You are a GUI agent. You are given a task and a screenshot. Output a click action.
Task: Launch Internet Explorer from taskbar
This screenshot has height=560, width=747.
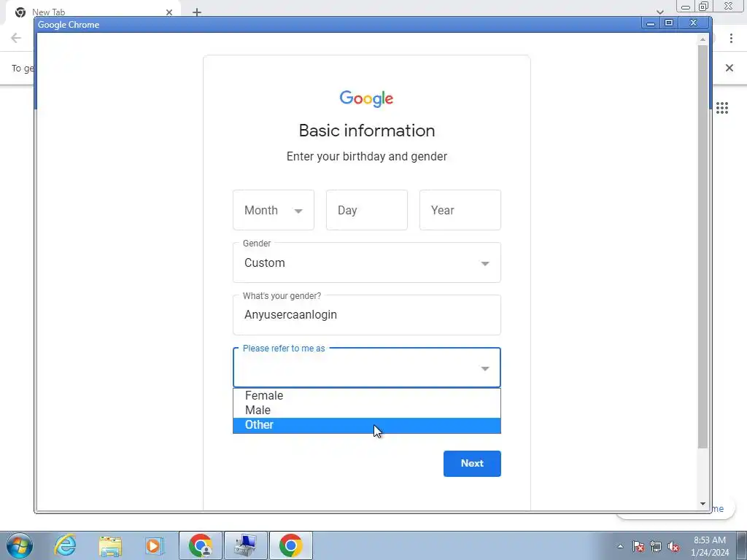pyautogui.click(x=65, y=545)
